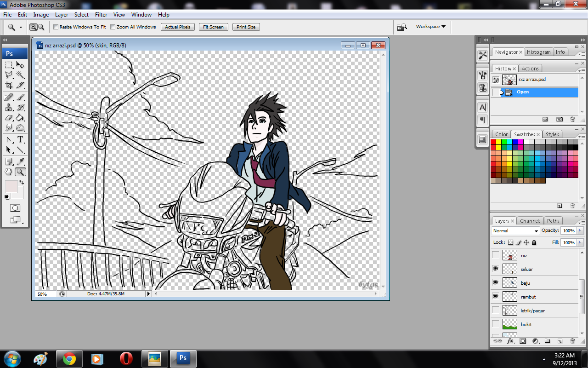This screenshot has height=368, width=588.
Task: Add a layer style with fx button
Action: coord(510,341)
